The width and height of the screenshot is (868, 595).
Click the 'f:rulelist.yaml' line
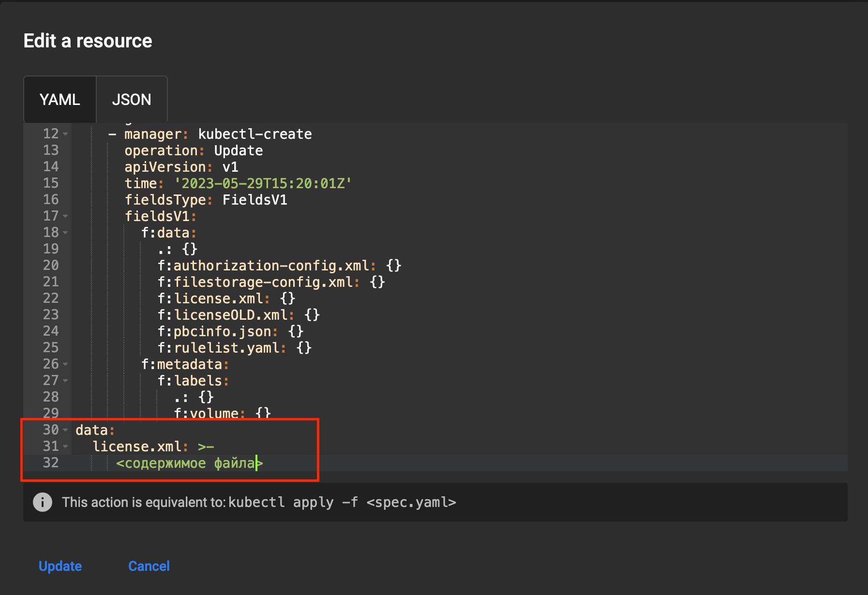[234, 348]
